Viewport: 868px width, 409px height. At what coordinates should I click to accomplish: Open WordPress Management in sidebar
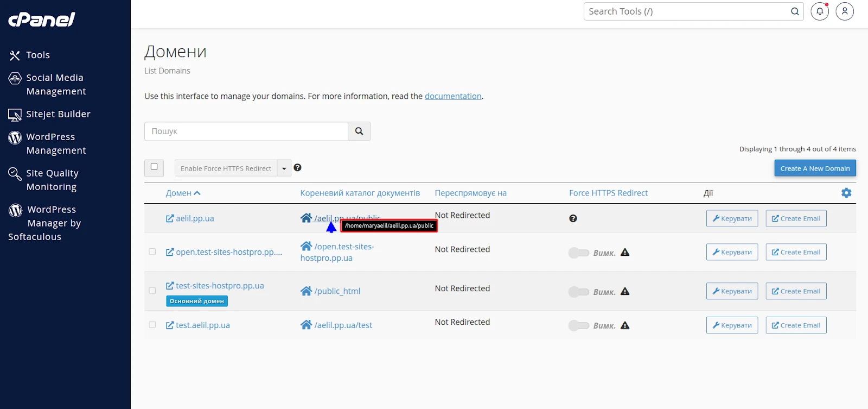[48, 143]
